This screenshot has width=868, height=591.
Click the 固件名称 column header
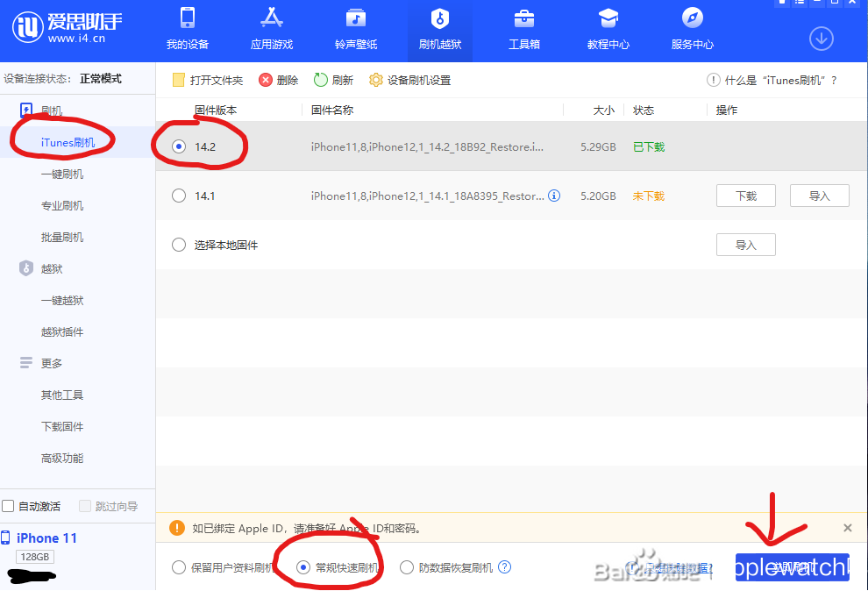(x=332, y=110)
